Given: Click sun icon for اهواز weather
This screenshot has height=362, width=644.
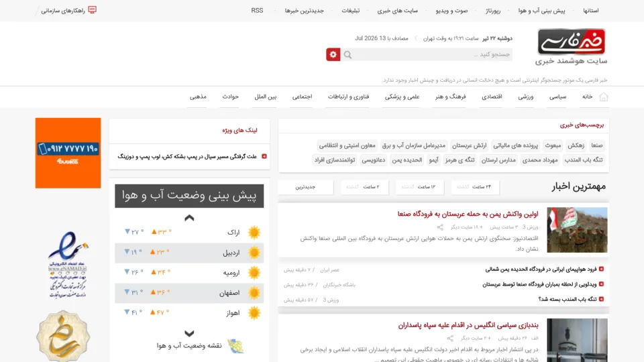Looking at the screenshot, I should click(x=254, y=313).
